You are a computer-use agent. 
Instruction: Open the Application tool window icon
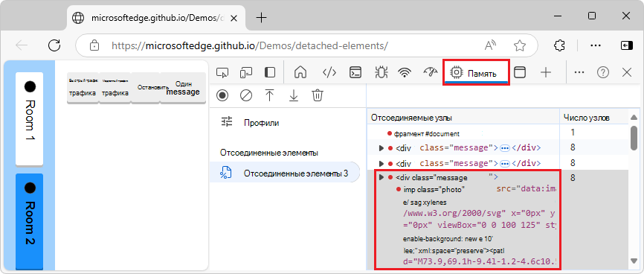click(520, 73)
